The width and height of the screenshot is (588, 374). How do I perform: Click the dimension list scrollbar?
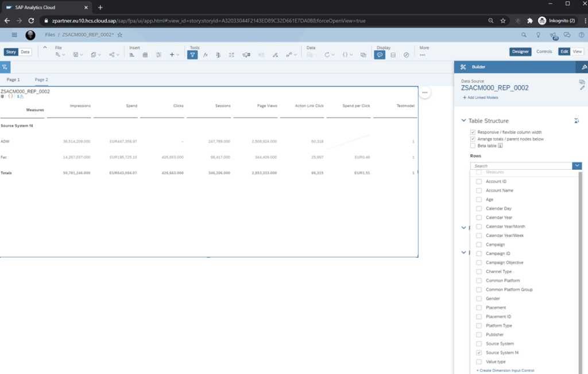tap(581, 272)
